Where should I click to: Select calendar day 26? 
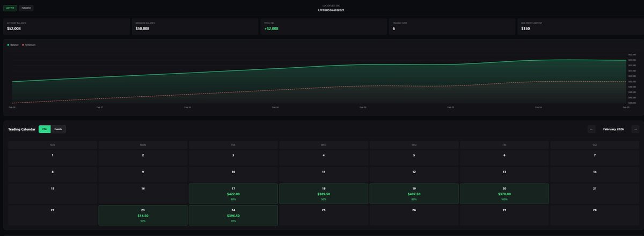click(x=414, y=216)
